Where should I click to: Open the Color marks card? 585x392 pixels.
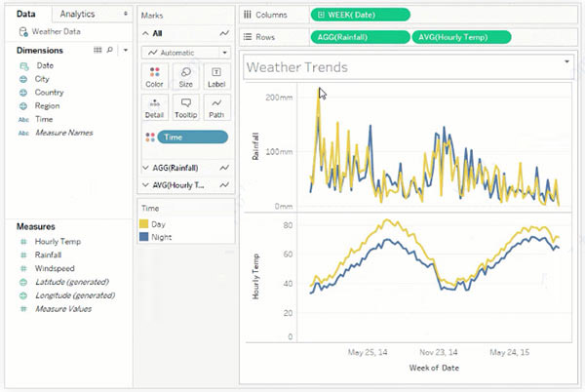[x=154, y=76]
